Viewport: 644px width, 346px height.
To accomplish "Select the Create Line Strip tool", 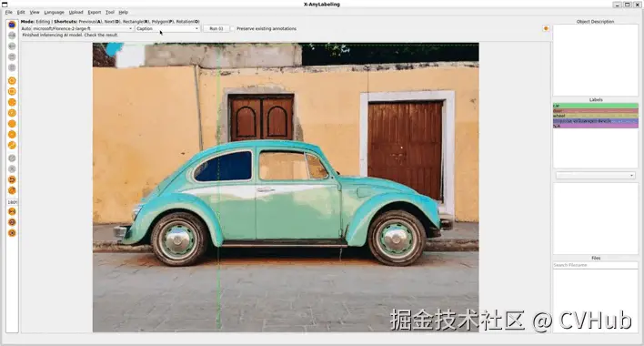I will pos(12,145).
